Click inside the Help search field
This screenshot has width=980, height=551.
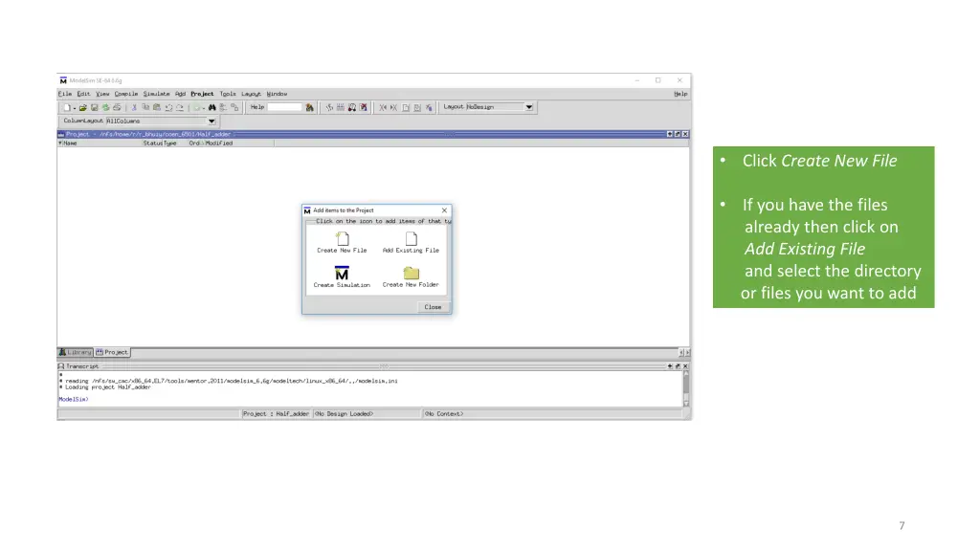click(x=285, y=107)
